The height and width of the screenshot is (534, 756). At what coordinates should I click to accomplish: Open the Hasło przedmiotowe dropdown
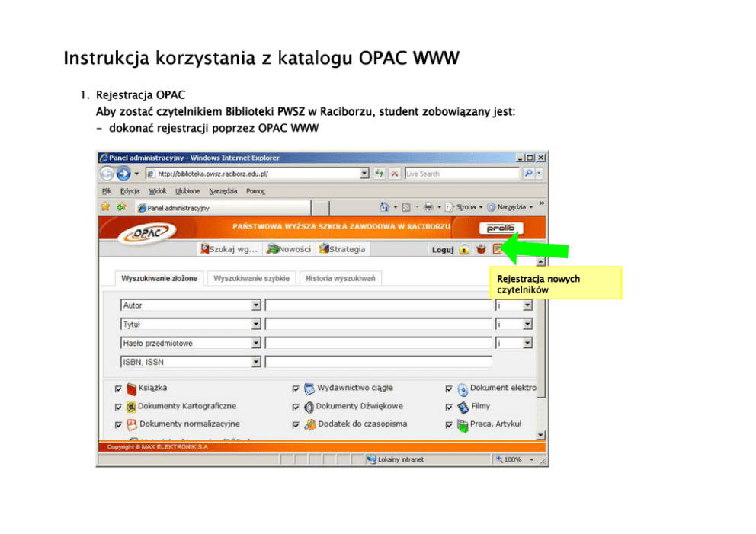tap(256, 344)
